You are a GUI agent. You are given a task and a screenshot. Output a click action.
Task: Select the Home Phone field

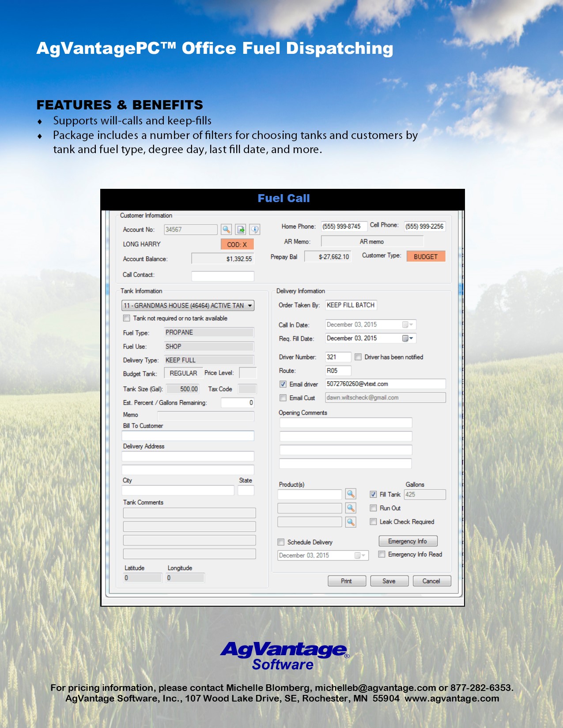click(344, 226)
